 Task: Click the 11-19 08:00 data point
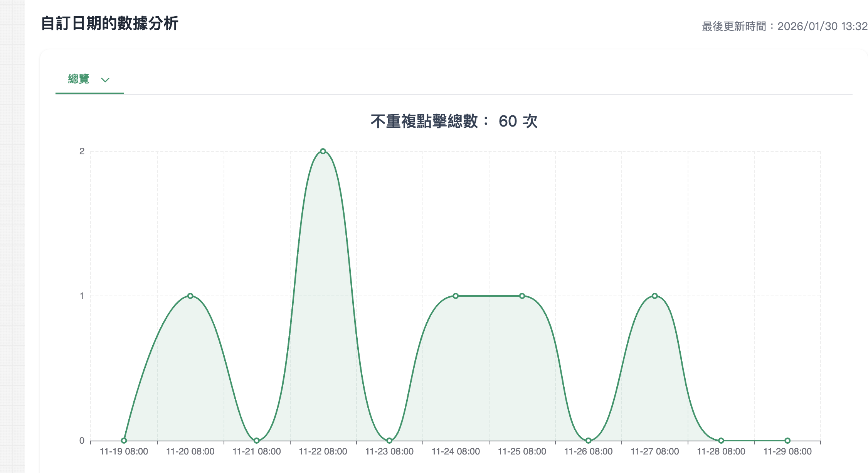coord(124,441)
